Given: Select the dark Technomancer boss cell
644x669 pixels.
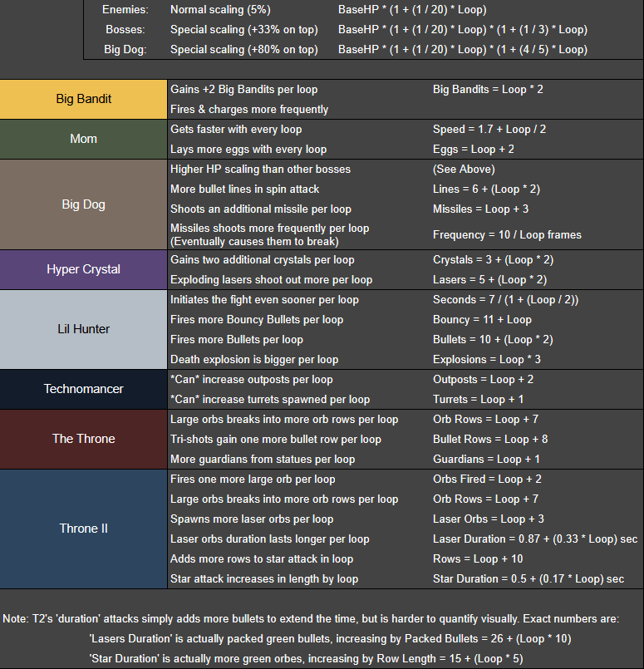Looking at the screenshot, I should click(83, 389).
